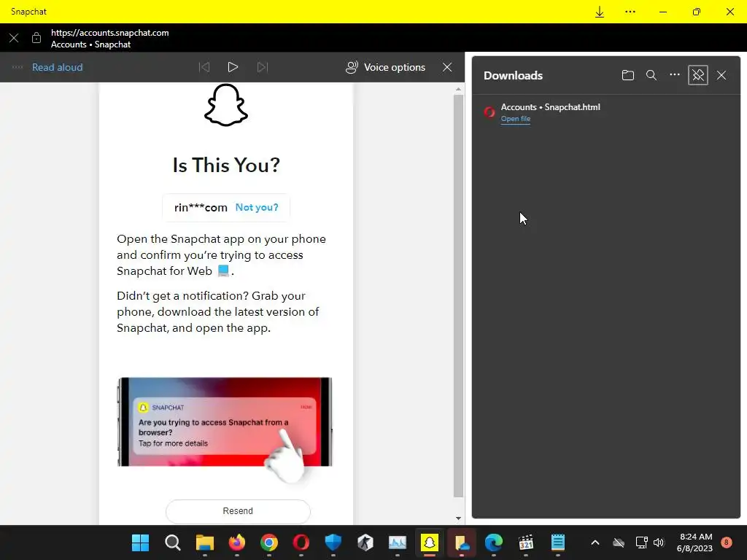Switch to Snapchat app on the taskbar
Viewport: 747px width, 560px height.
coord(430,542)
